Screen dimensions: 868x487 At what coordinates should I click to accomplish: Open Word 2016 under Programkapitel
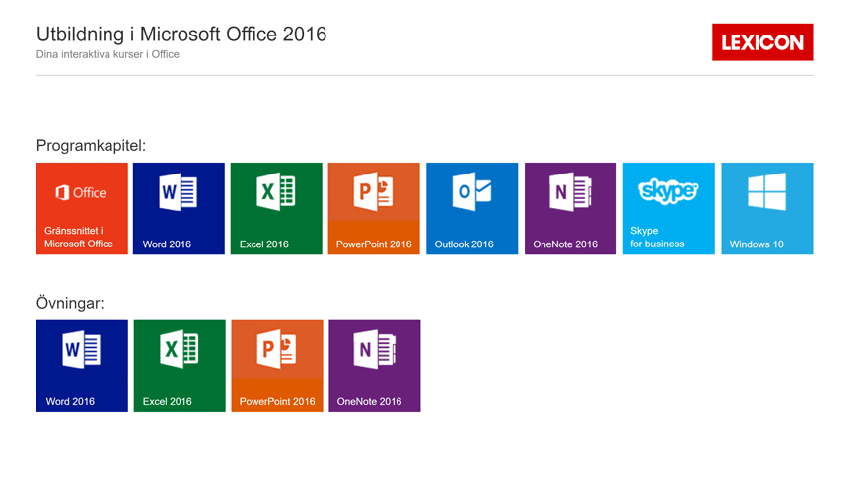point(179,209)
